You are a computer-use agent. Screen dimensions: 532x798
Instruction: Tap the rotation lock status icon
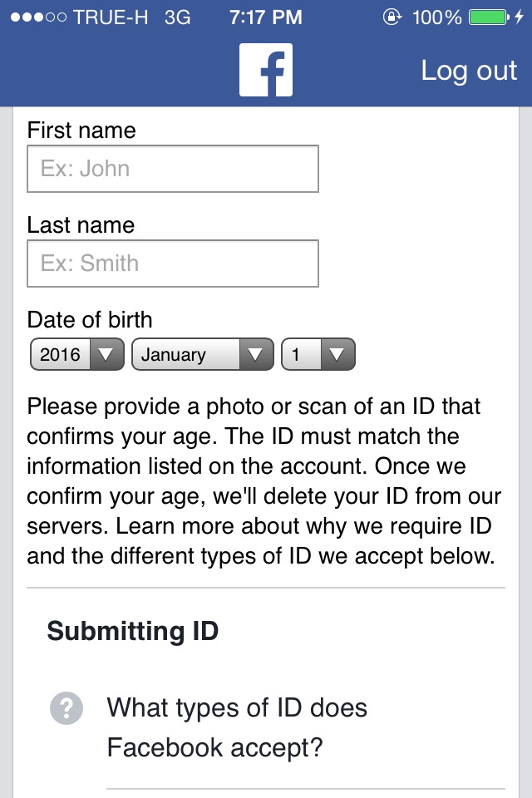click(392, 17)
